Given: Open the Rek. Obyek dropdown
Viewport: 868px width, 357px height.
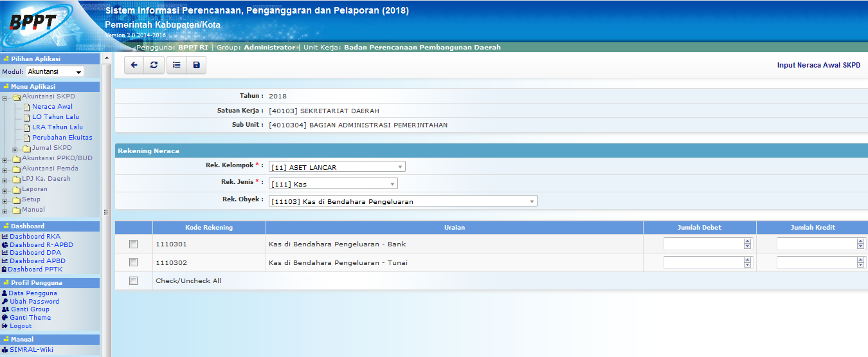Looking at the screenshot, I should [402, 202].
